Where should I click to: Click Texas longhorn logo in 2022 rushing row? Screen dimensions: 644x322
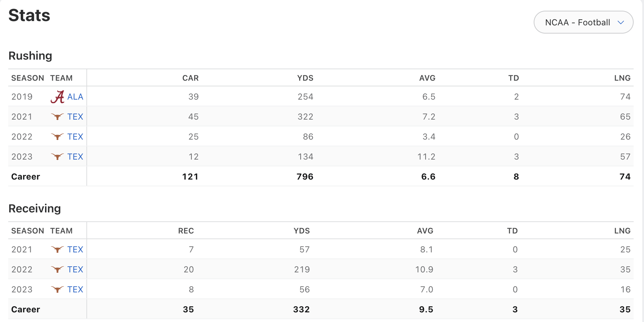click(x=57, y=136)
